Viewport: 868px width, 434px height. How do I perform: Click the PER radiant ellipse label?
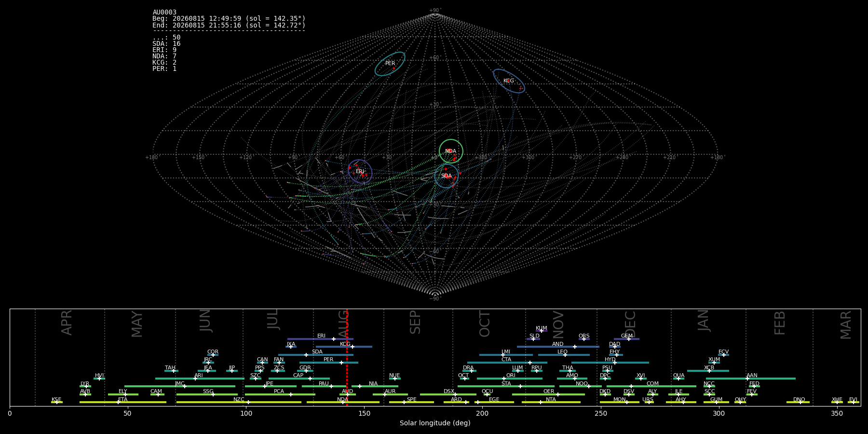tap(390, 64)
